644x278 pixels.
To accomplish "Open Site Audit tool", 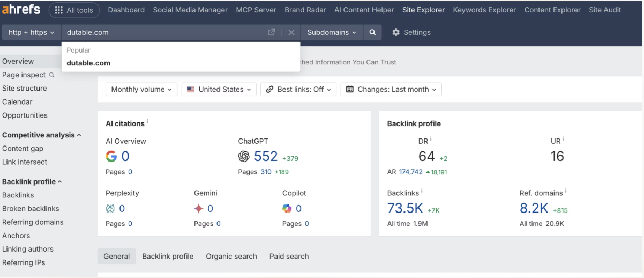I will tap(605, 10).
